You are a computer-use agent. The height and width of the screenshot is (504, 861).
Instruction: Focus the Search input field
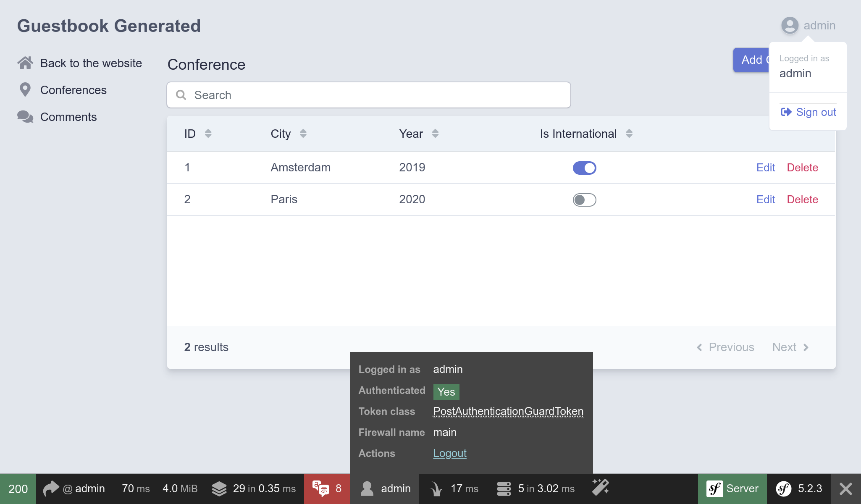click(x=369, y=95)
